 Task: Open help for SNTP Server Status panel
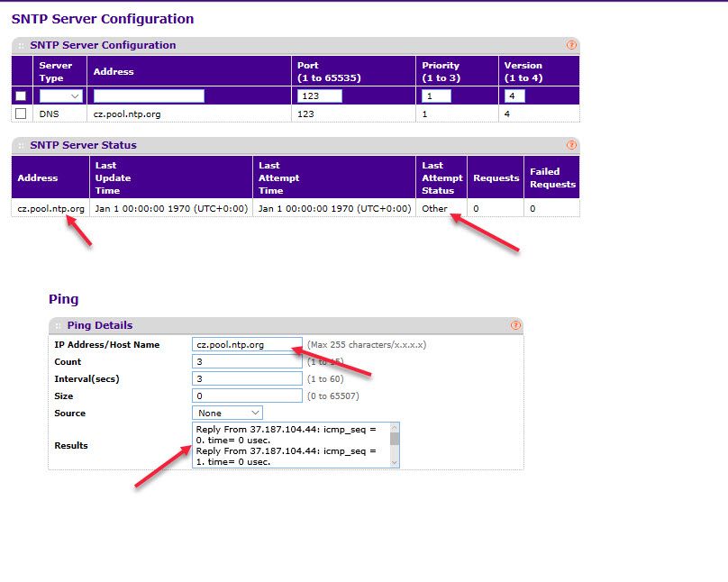tap(571, 145)
